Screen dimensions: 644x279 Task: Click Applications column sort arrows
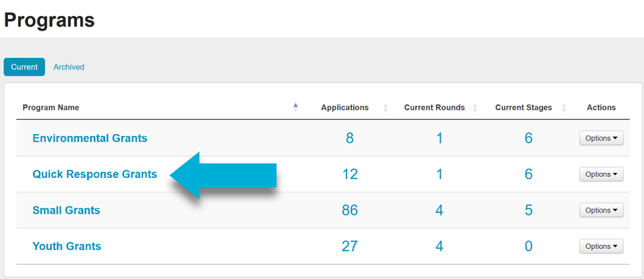click(385, 107)
